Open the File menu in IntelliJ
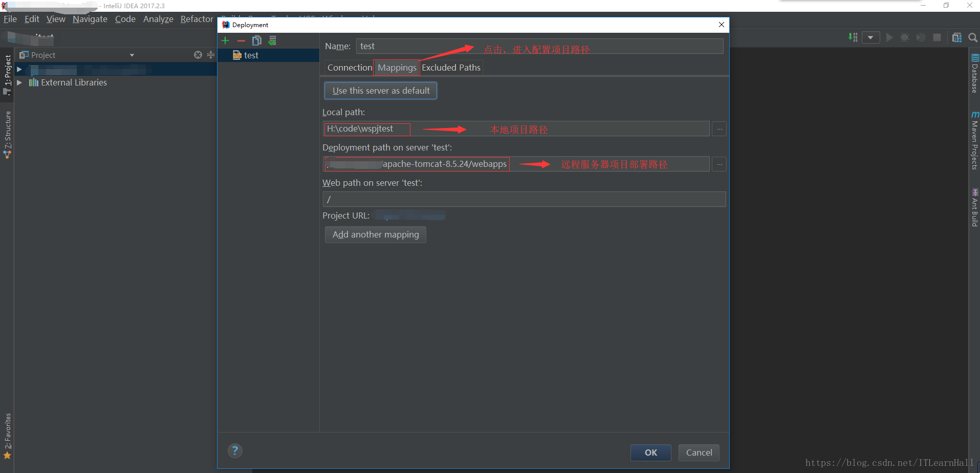980x473 pixels. tap(10, 19)
